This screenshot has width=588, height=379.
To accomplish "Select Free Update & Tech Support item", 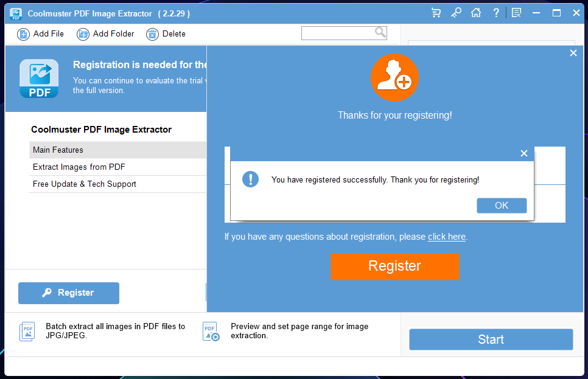I will (117, 184).
